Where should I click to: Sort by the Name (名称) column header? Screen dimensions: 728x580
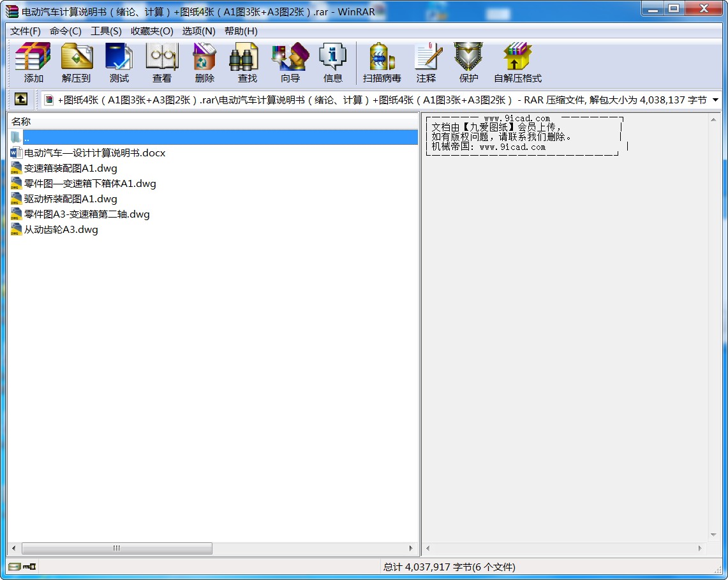[x=213, y=121]
